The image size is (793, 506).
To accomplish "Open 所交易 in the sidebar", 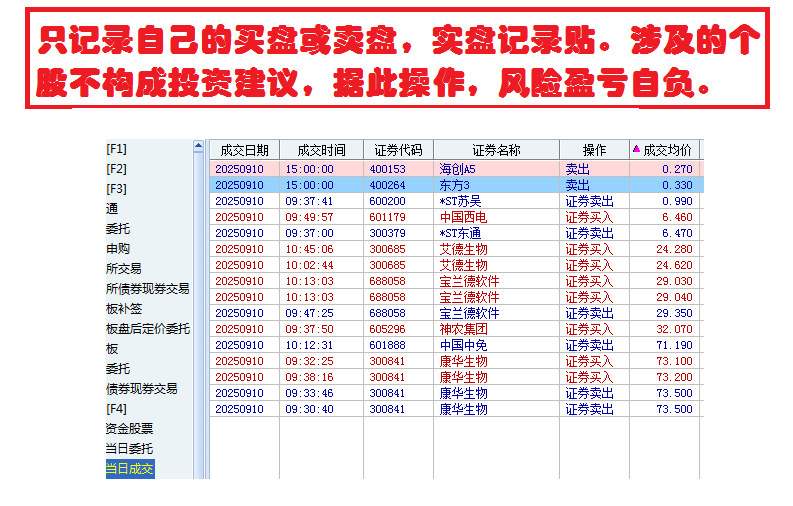I will (123, 269).
